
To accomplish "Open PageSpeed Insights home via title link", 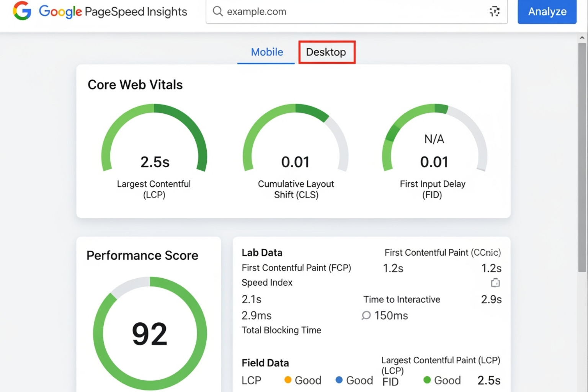I will point(113,11).
